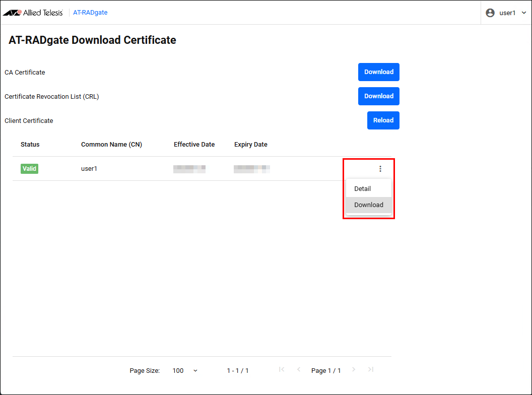Click the CA Certificate label
This screenshot has height=395, width=532.
click(25, 72)
